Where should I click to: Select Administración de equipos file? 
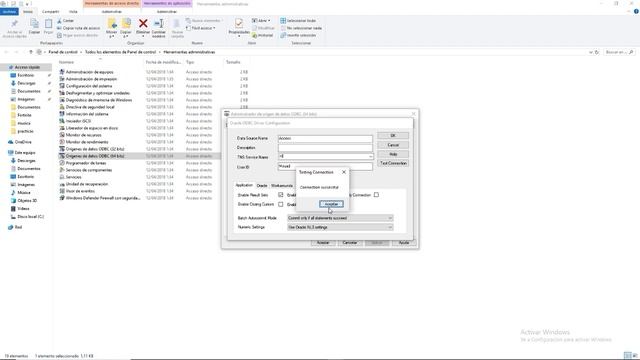pos(89,72)
